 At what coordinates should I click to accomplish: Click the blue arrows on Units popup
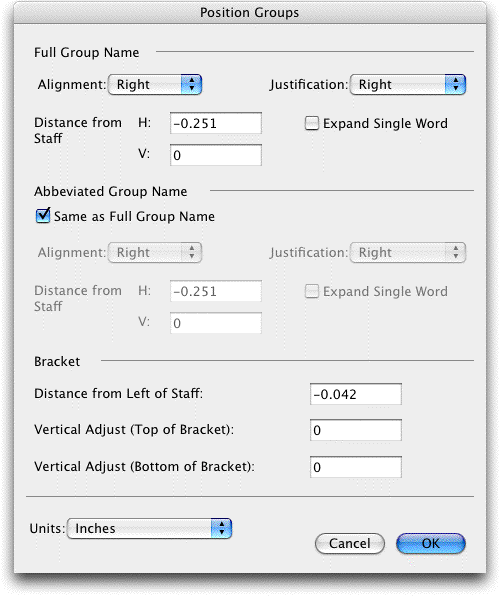(222, 528)
